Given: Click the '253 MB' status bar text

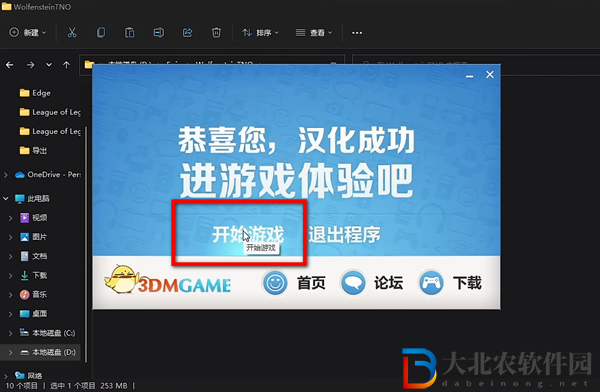Looking at the screenshot, I should pyautogui.click(x=114, y=386).
